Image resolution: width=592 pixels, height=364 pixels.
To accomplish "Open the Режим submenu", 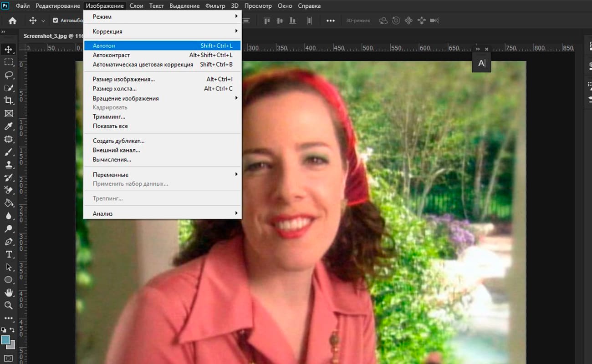I will point(163,16).
